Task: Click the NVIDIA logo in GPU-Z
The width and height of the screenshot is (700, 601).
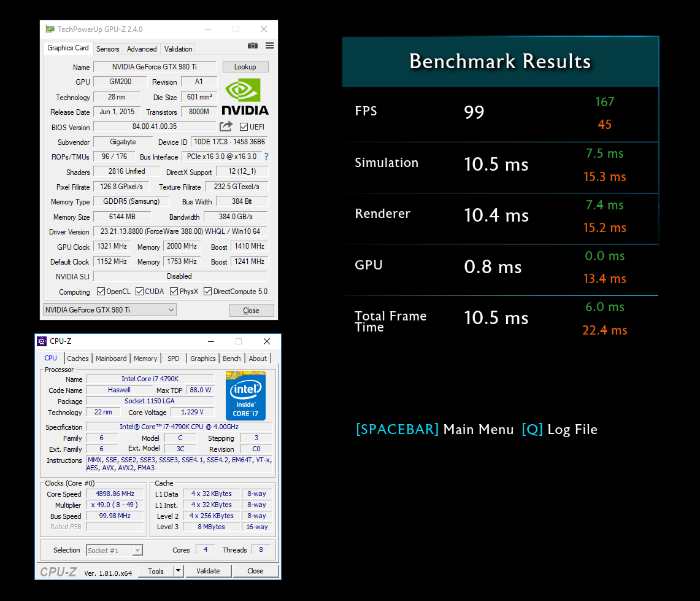Action: pos(245,97)
